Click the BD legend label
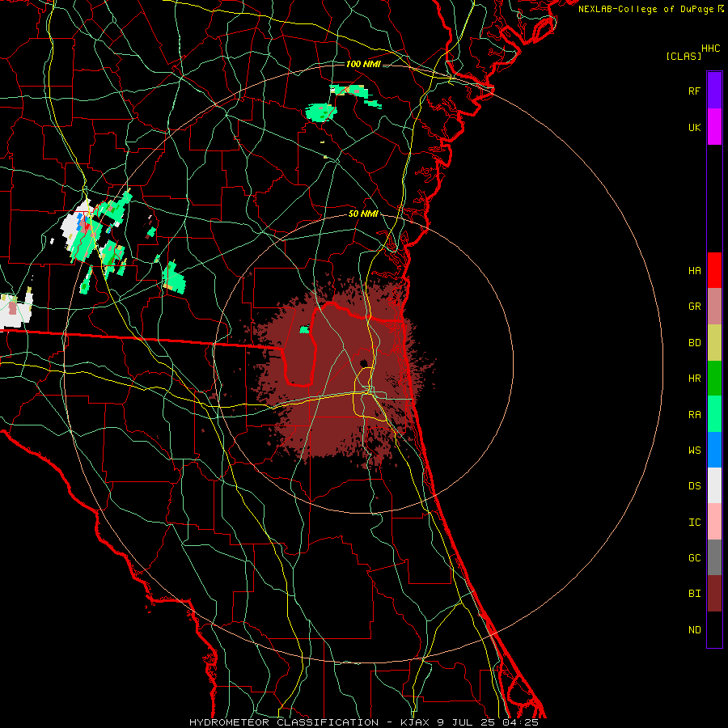Viewport: 728px width, 728px height. click(x=694, y=343)
